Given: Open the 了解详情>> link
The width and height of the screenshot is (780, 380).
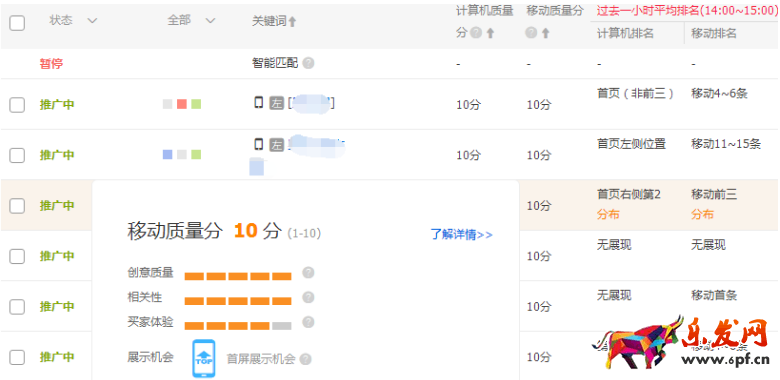Looking at the screenshot, I should pyautogui.click(x=462, y=235).
